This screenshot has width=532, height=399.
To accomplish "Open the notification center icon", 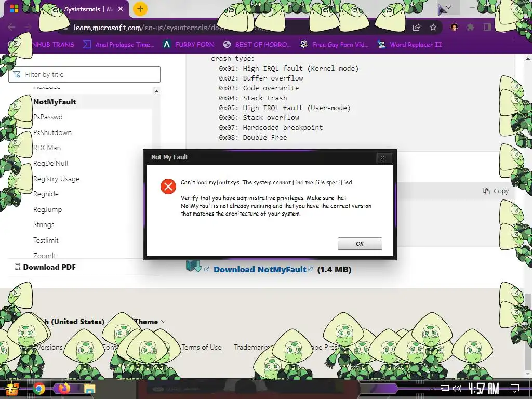I will coord(515,389).
